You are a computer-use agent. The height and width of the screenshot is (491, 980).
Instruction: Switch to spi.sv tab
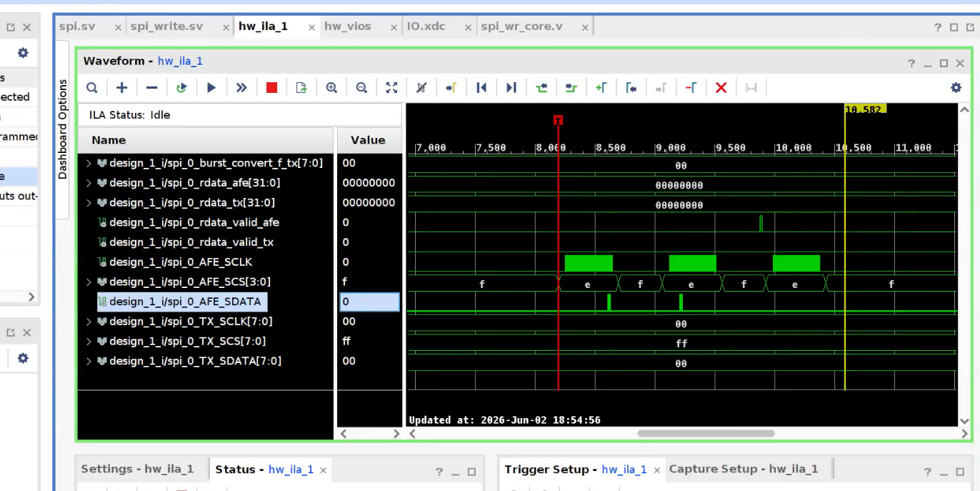point(77,26)
